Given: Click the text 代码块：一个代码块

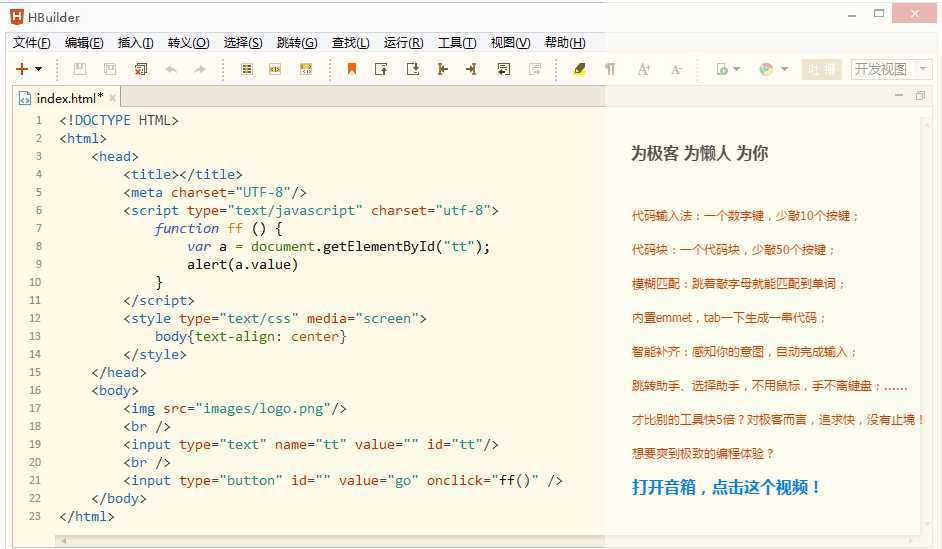Looking at the screenshot, I should coord(685,249).
